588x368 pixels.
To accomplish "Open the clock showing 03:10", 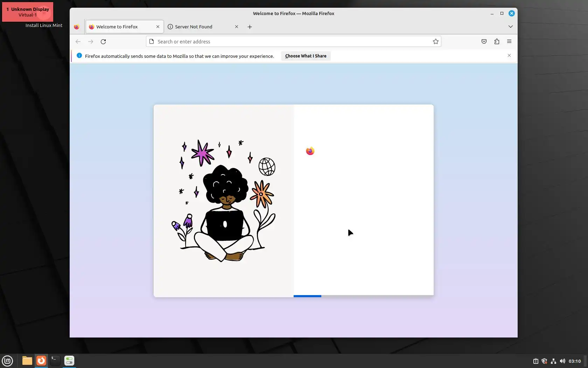I will [575, 361].
